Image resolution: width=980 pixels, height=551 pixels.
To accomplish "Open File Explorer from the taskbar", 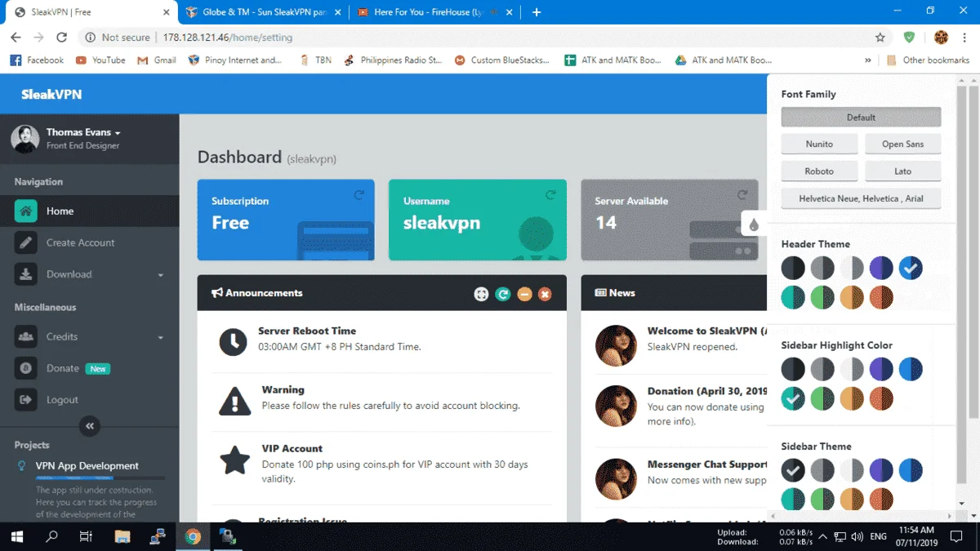I will [x=122, y=536].
